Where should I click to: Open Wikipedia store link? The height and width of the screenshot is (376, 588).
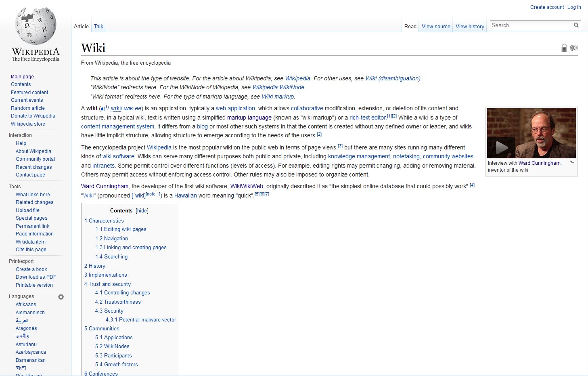(28, 124)
